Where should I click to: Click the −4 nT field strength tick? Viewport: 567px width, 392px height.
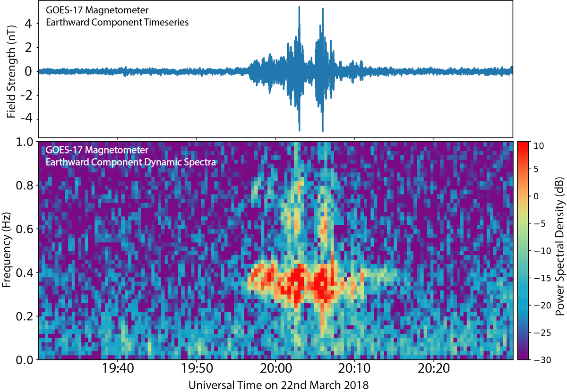26,119
